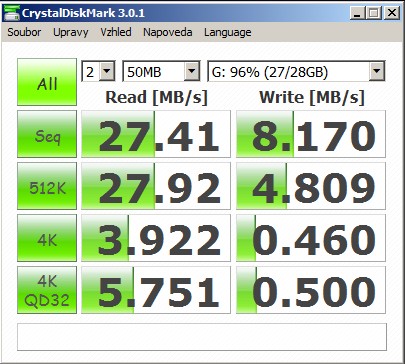Select the Seq write result 8.170
This screenshot has width=405, height=364.
(311, 134)
